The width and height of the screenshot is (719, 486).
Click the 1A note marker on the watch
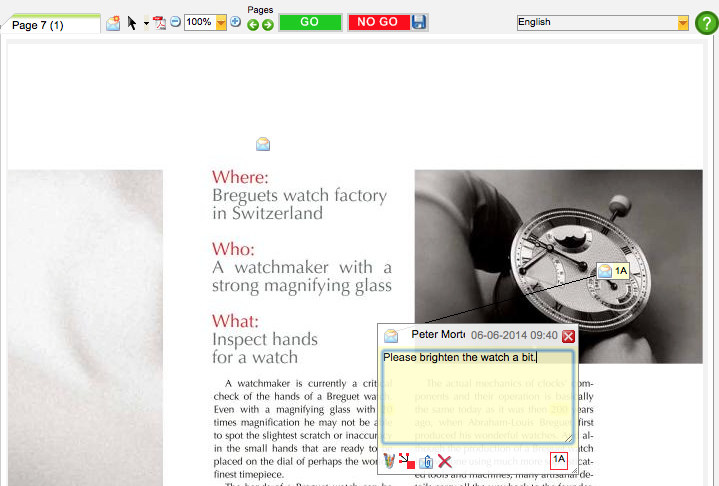tap(613, 271)
